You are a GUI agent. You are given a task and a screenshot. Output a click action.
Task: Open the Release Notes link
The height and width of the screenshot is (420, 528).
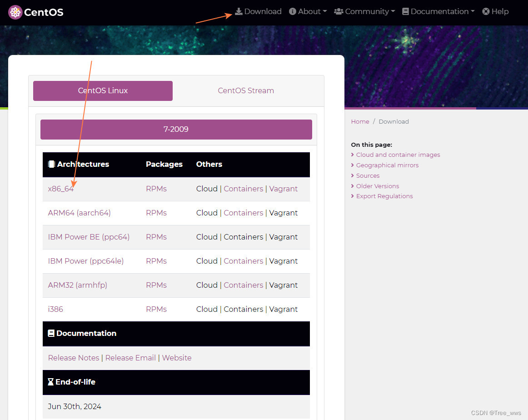74,358
